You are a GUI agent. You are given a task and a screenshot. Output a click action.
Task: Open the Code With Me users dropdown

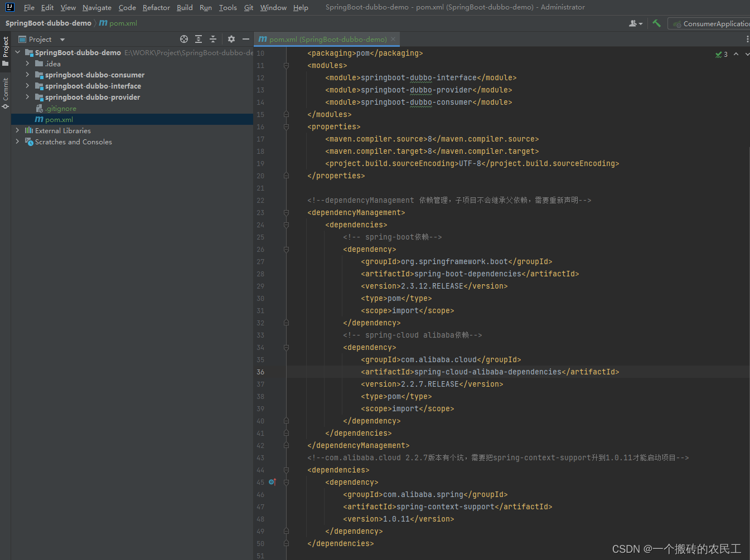tap(636, 23)
